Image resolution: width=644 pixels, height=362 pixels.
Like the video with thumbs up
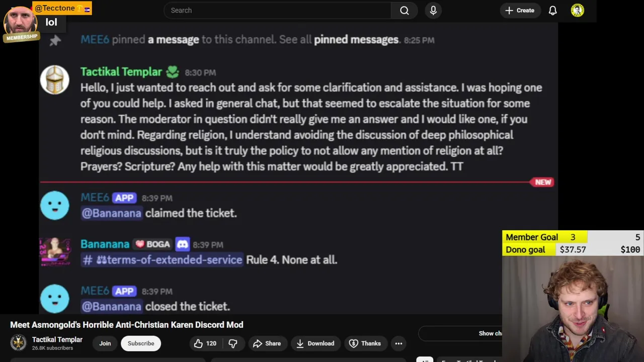(x=205, y=343)
